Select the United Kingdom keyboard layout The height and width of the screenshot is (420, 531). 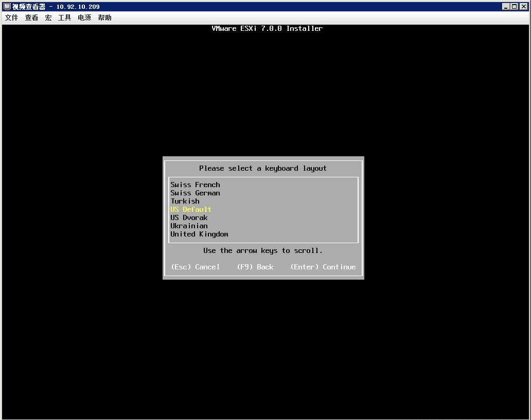(x=199, y=234)
